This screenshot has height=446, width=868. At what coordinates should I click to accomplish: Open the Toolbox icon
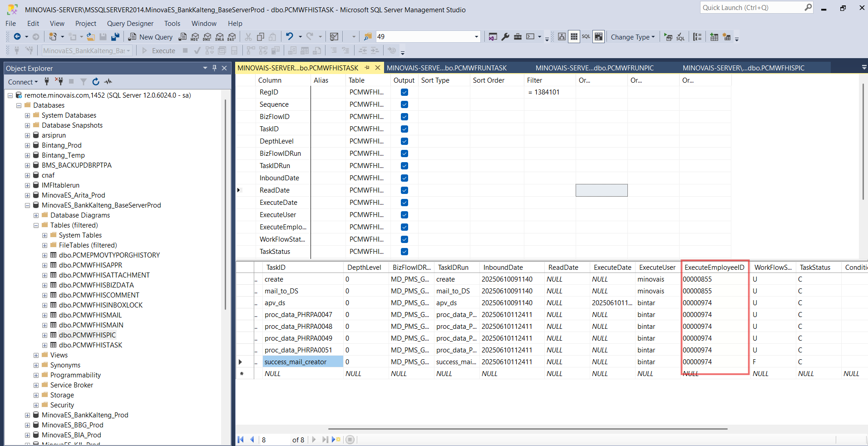pos(518,37)
